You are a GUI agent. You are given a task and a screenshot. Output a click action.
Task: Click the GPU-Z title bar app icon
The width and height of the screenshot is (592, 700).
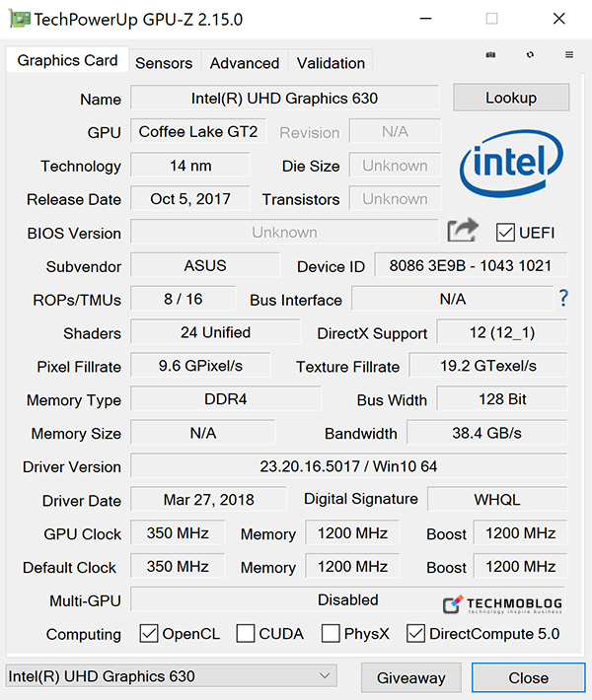(x=18, y=19)
